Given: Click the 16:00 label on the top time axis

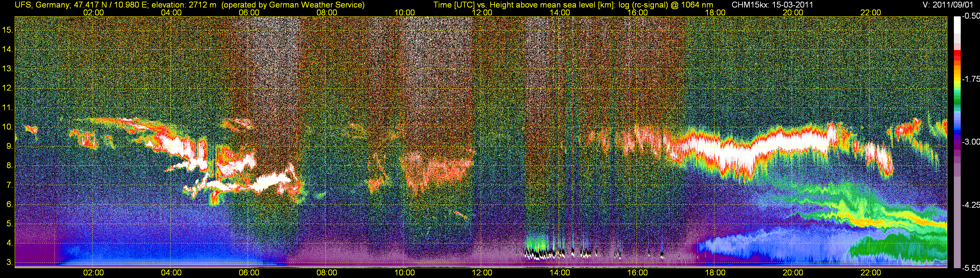Looking at the screenshot, I should tap(638, 12).
